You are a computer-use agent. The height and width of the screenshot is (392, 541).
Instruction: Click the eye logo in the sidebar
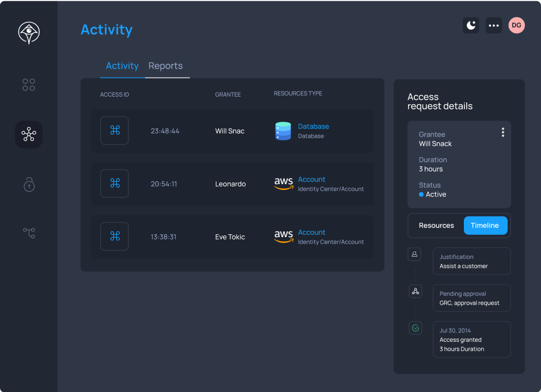click(28, 33)
